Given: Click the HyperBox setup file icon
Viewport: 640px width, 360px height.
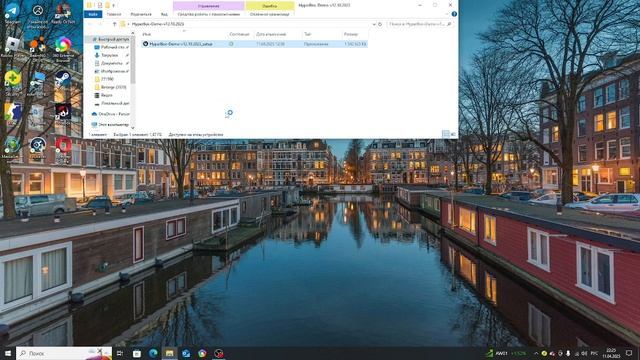Looking at the screenshot, I should point(145,44).
